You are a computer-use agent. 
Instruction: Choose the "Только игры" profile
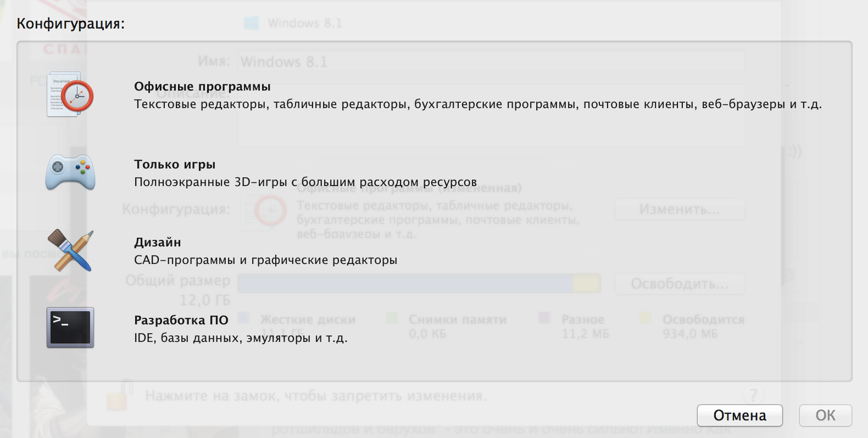[175, 165]
